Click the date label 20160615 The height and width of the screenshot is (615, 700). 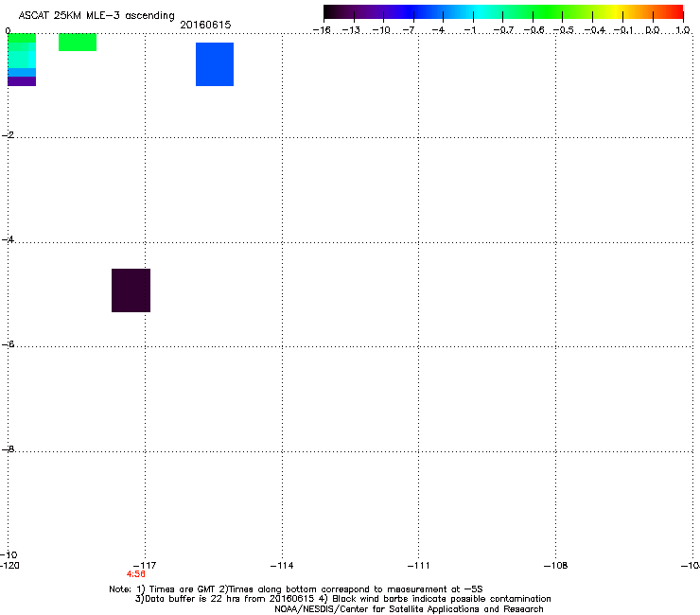[205, 25]
